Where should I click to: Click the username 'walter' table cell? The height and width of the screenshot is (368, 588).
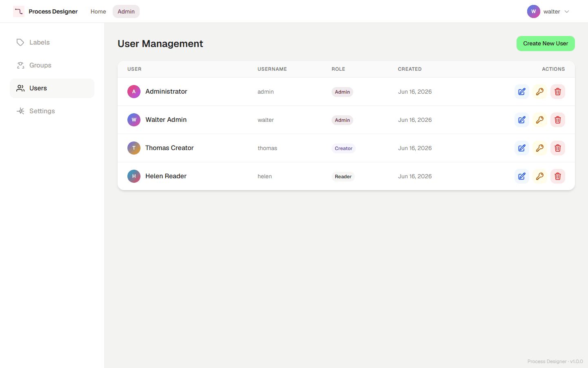(x=266, y=120)
